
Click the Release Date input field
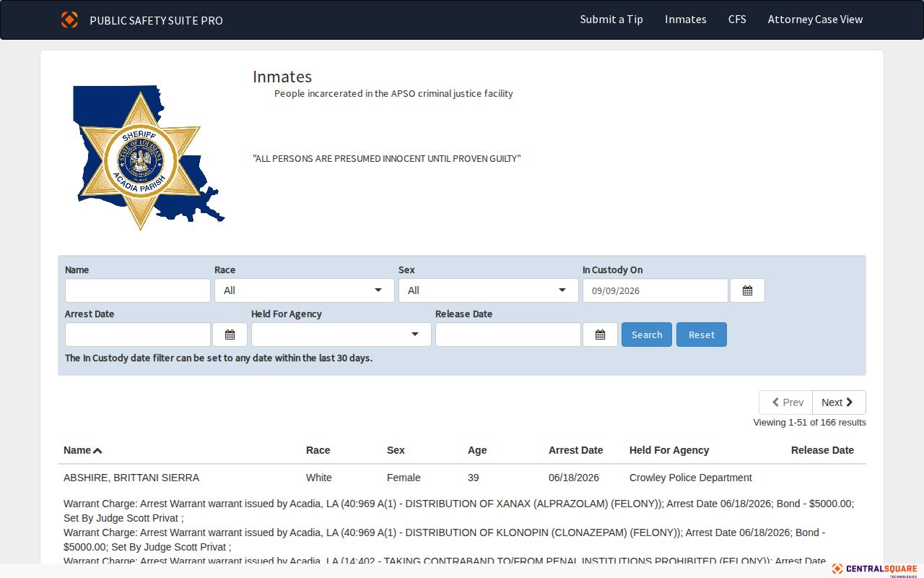pos(508,335)
